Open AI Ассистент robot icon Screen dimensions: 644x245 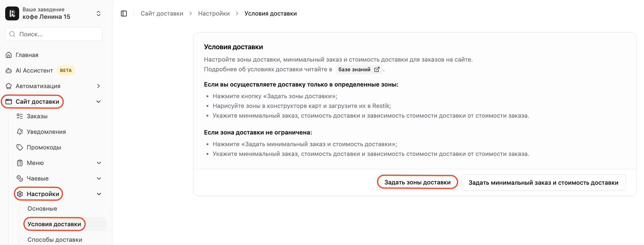point(9,71)
